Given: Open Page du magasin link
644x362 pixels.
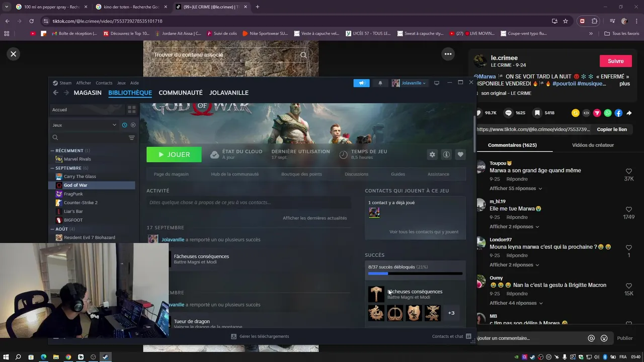Looking at the screenshot, I should [171, 174].
